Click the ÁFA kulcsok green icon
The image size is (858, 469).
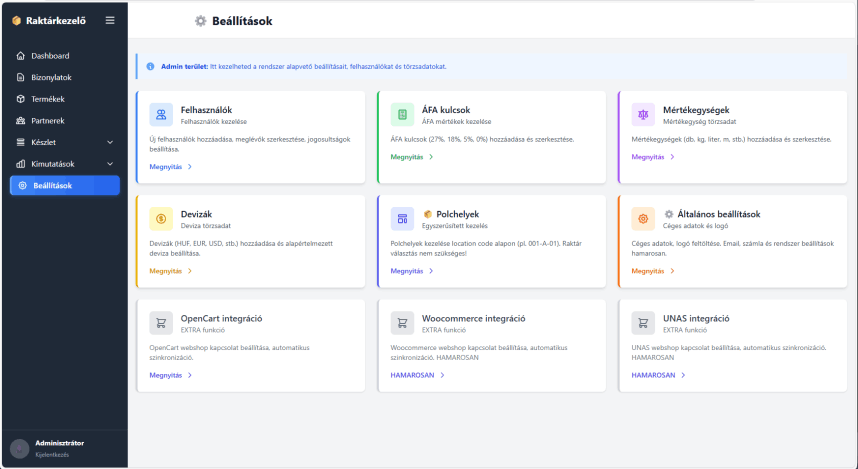pyautogui.click(x=402, y=114)
